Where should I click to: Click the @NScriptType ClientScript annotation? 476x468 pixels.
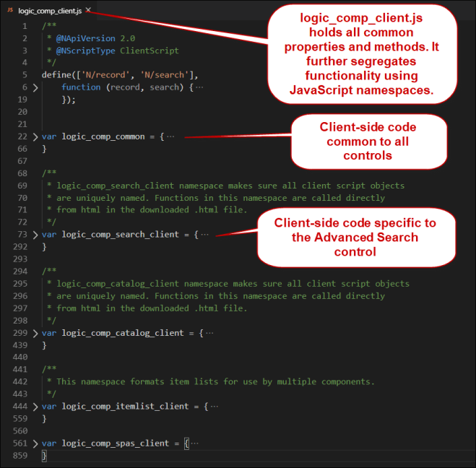pyautogui.click(x=118, y=51)
